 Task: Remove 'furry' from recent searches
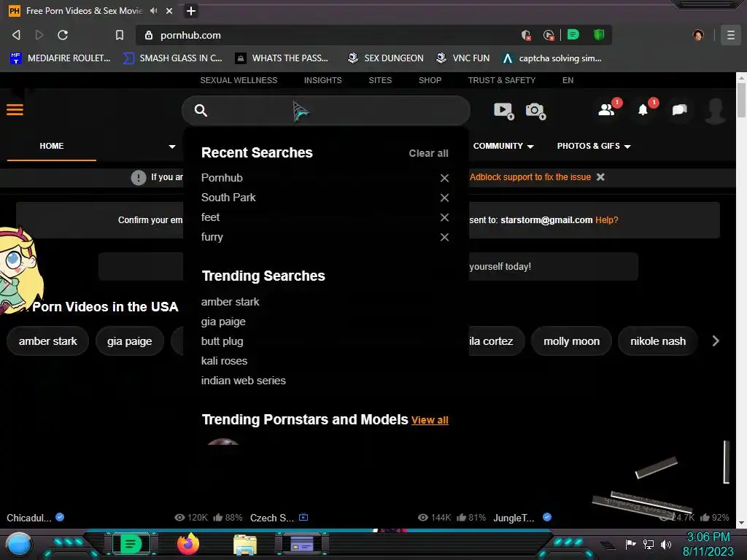(444, 237)
